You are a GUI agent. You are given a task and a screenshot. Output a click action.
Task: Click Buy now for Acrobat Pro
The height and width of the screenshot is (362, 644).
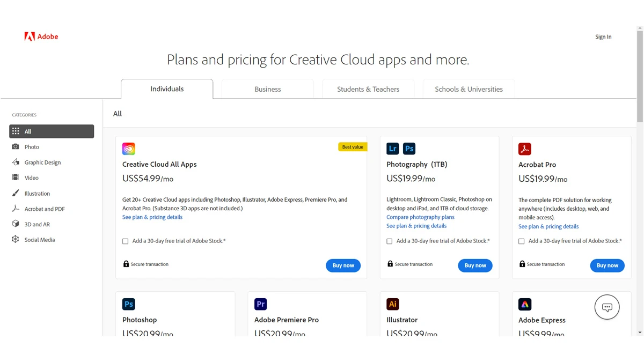(607, 265)
